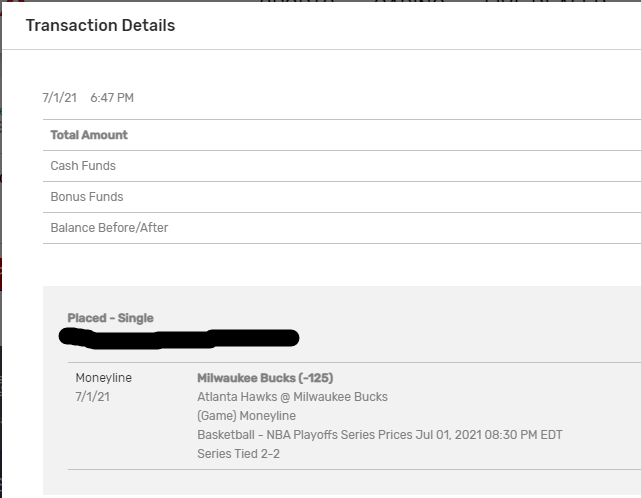
Task: Click Atlanta Hawks @ Milwaukee Bucks matchup
Action: point(292,397)
